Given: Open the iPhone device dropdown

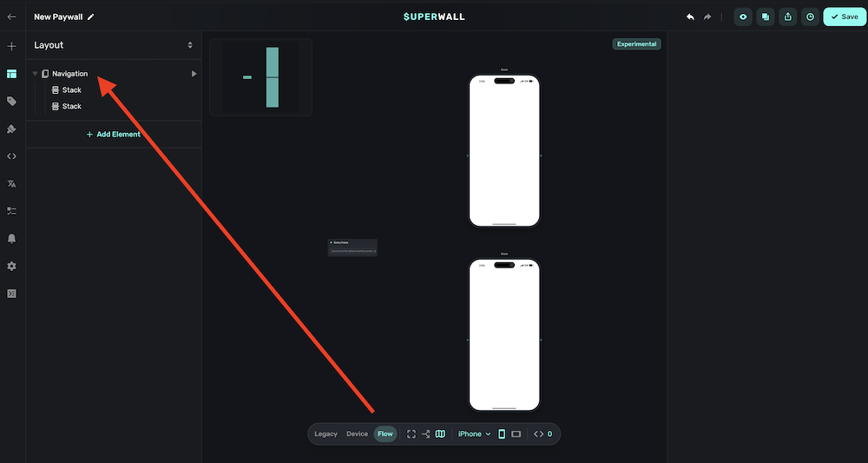Looking at the screenshot, I should (474, 433).
